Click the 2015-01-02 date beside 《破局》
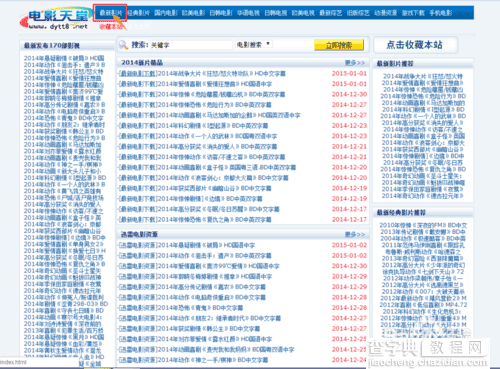The height and width of the screenshot is (369, 500). click(x=349, y=245)
